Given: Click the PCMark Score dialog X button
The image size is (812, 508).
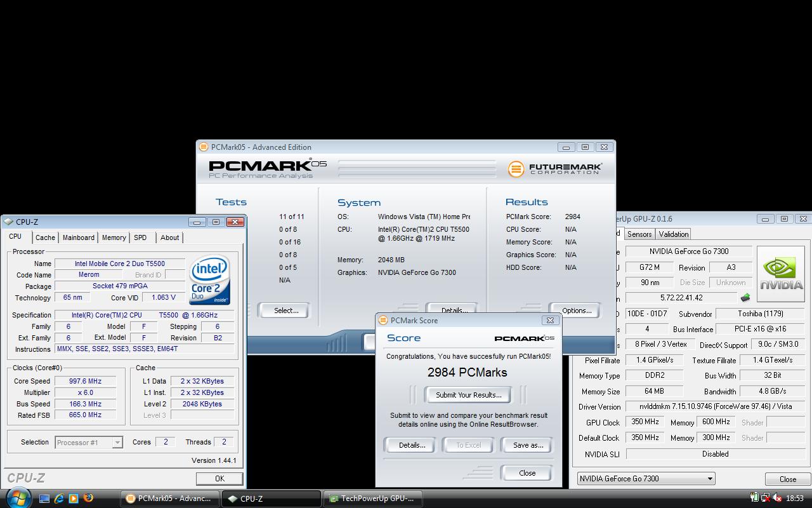Looking at the screenshot, I should pos(550,321).
